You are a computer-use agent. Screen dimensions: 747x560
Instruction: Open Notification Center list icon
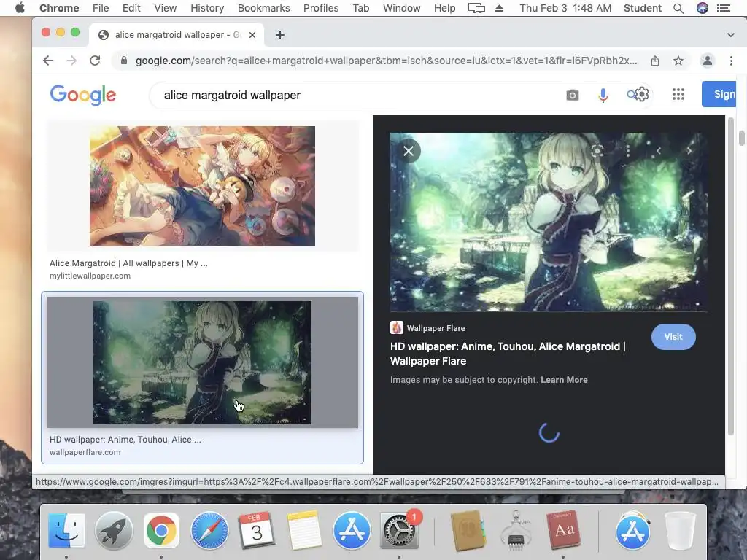(x=724, y=8)
